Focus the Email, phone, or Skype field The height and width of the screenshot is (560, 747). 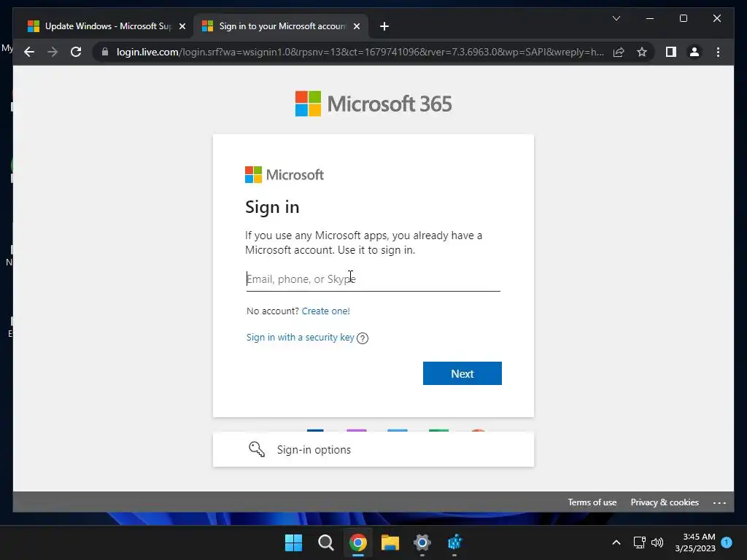tap(373, 279)
